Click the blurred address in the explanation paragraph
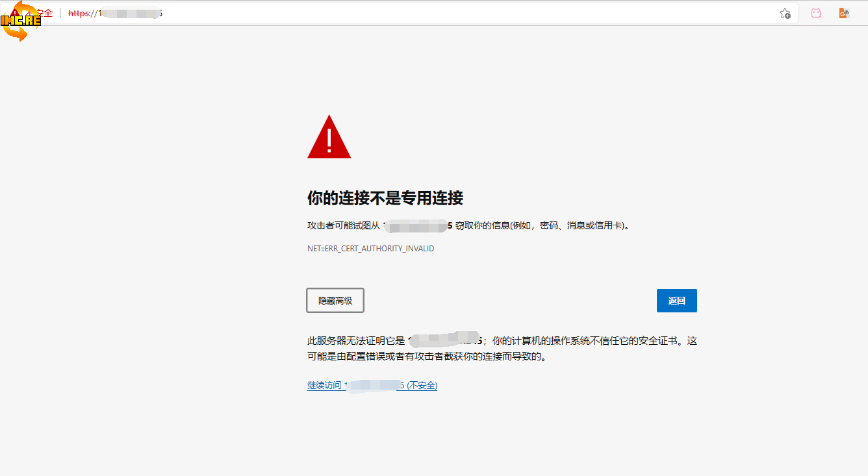This screenshot has height=476, width=868. (445, 340)
